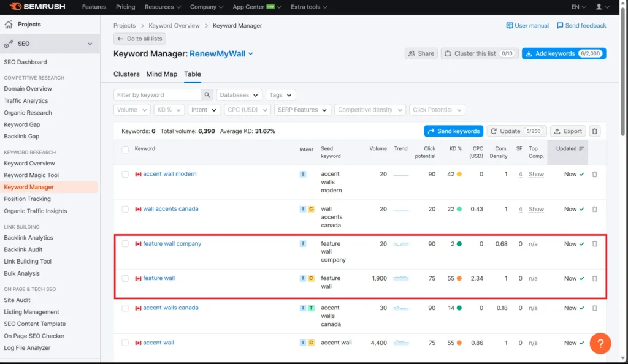Click Transactional intent badge for accent walls canada

click(x=311, y=308)
